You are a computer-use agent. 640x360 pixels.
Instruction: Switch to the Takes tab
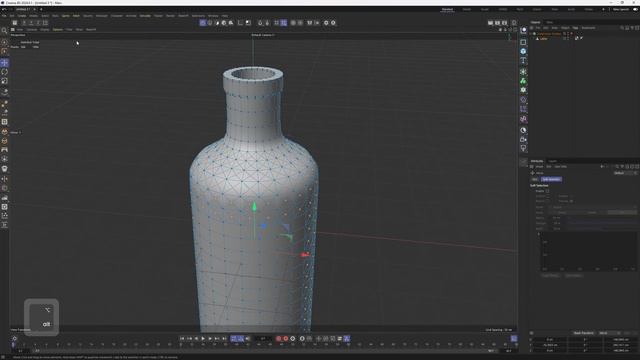pos(549,22)
